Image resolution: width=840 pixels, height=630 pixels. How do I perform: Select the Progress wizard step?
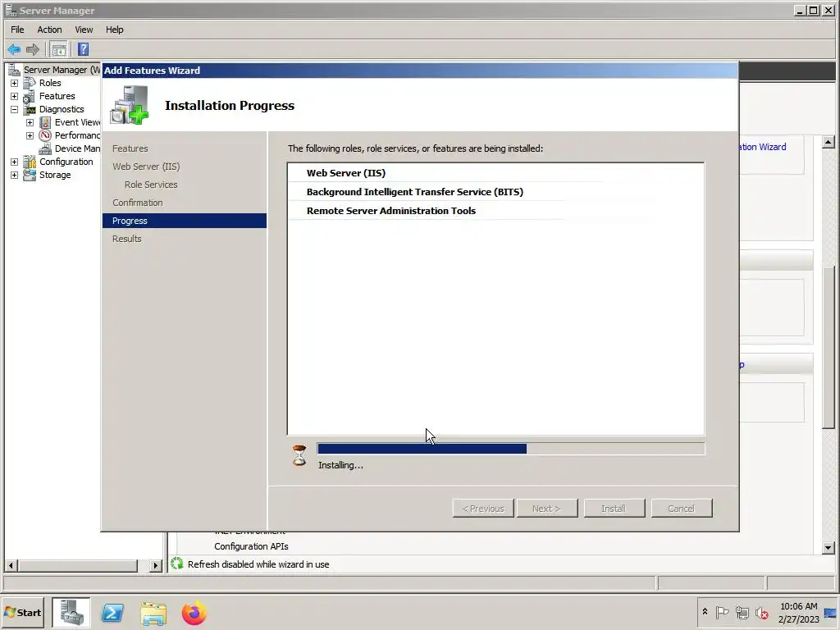coord(185,221)
